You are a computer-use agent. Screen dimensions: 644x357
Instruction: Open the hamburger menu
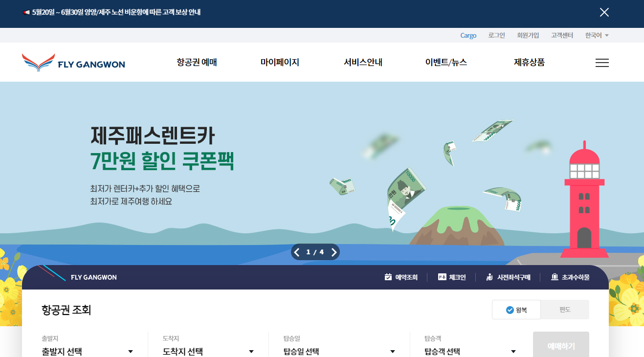[602, 63]
